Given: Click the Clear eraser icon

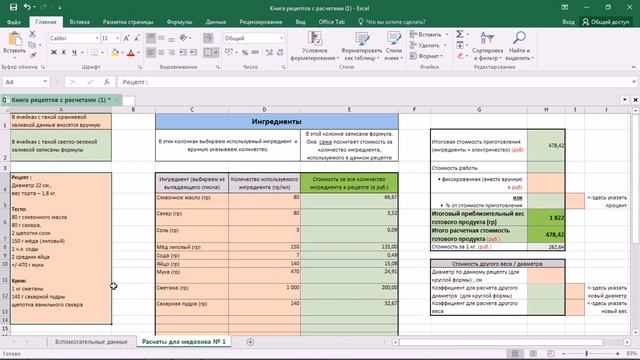Looking at the screenshot, I should tap(460, 56).
